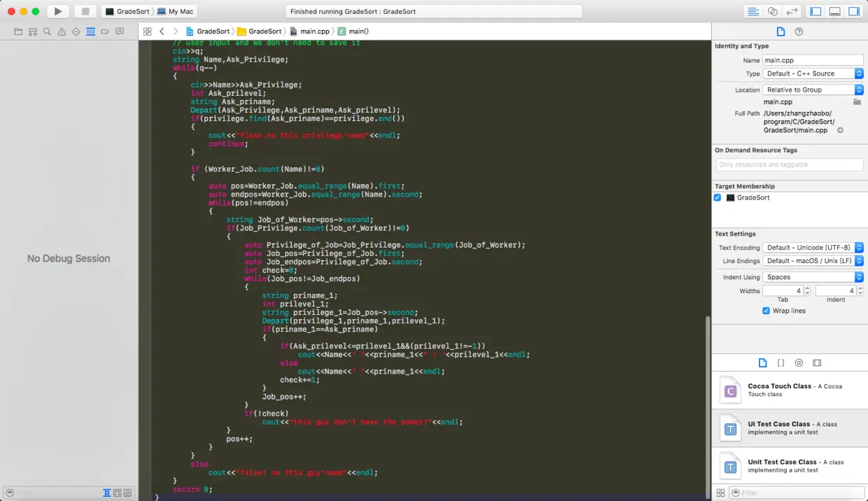Show the assistant editor
The height and width of the screenshot is (501, 868).
pos(773,11)
